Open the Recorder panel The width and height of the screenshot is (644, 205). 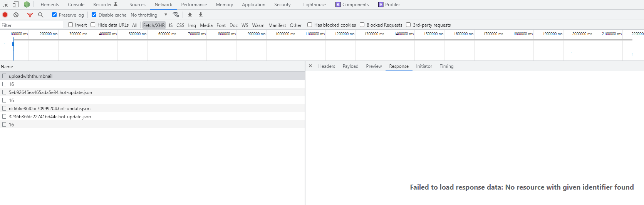click(105, 5)
